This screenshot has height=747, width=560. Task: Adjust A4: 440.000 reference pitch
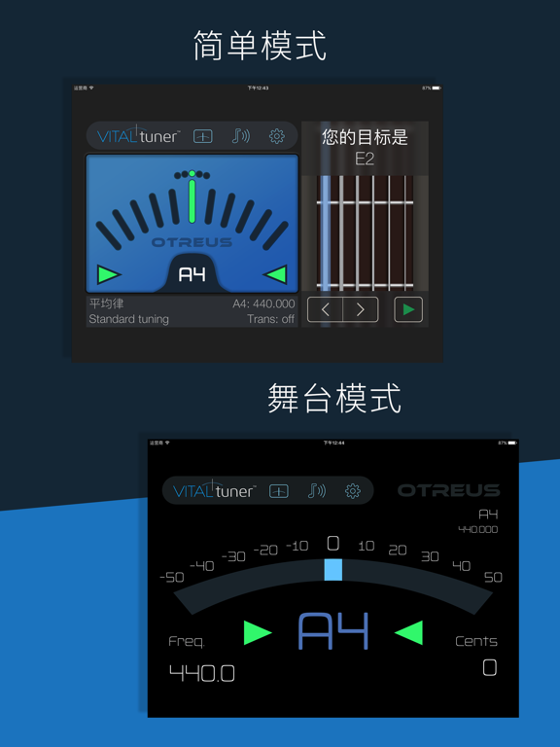[x=263, y=303]
